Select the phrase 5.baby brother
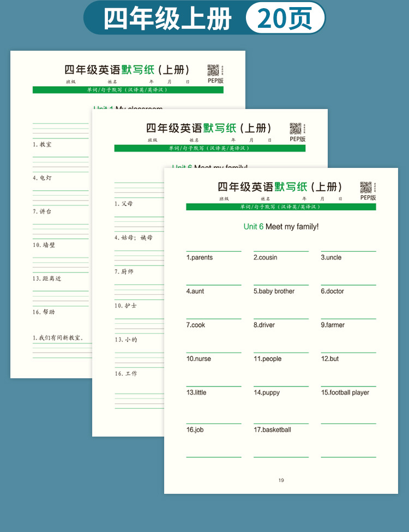 point(274,291)
